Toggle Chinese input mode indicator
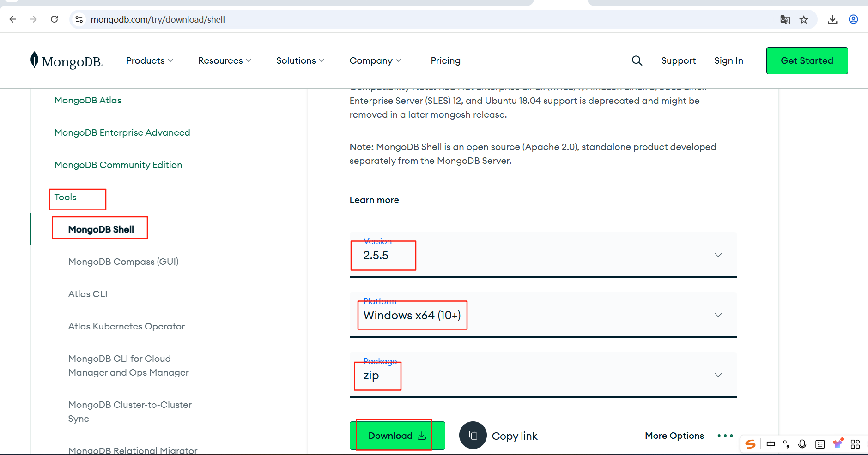 [x=771, y=444]
